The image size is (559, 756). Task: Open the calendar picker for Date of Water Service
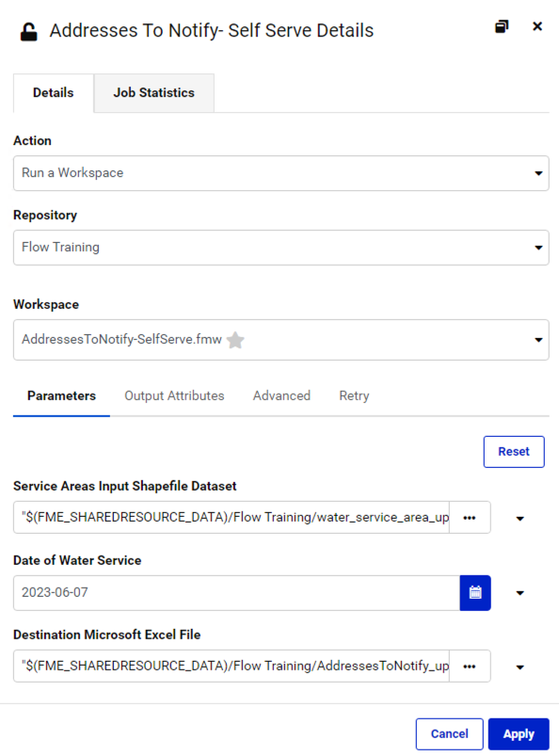click(475, 592)
